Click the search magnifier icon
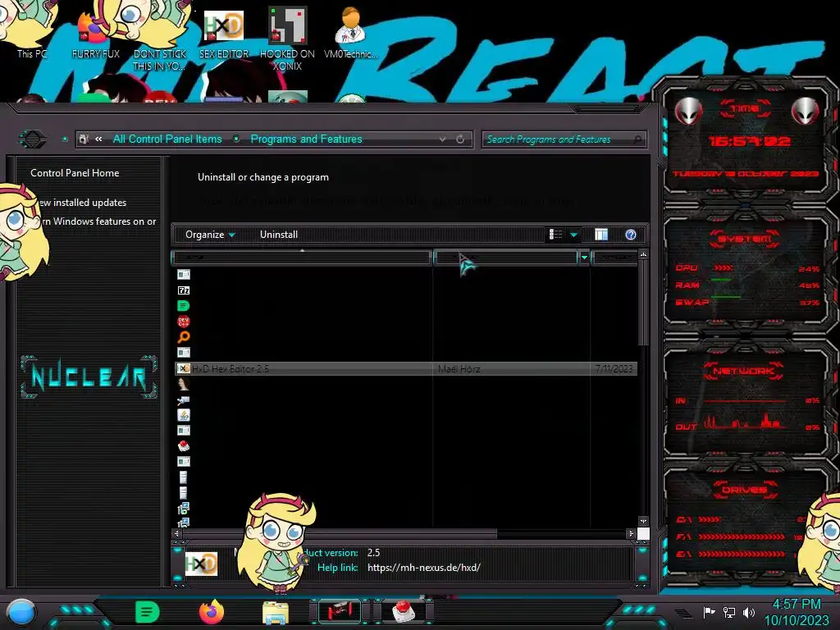840x630 pixels. click(637, 139)
